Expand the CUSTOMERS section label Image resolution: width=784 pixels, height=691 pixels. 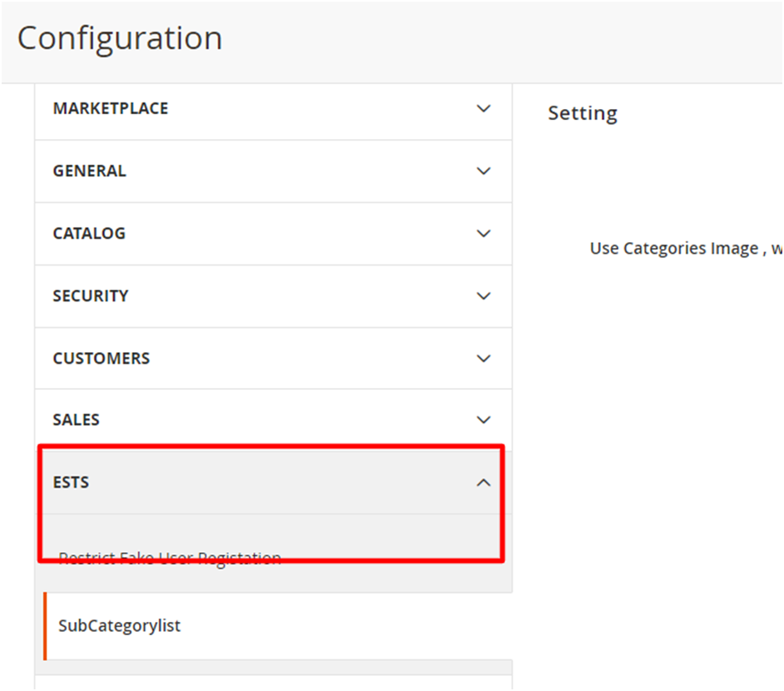[x=101, y=359]
